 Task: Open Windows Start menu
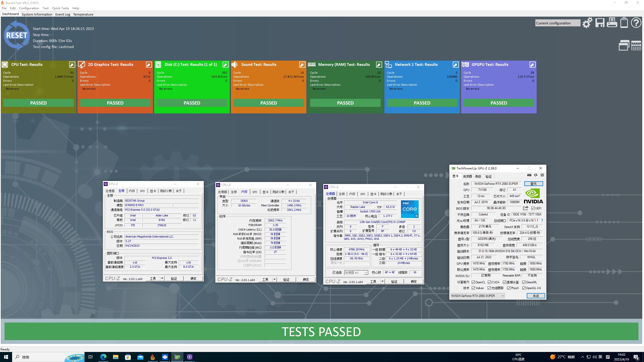pyautogui.click(x=6, y=357)
